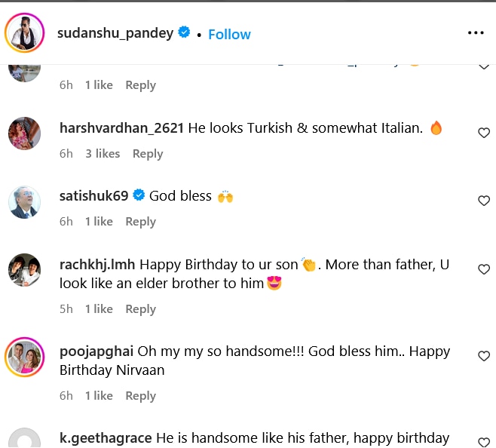
Task: Open the poojapghai username link
Action: pyautogui.click(x=96, y=351)
